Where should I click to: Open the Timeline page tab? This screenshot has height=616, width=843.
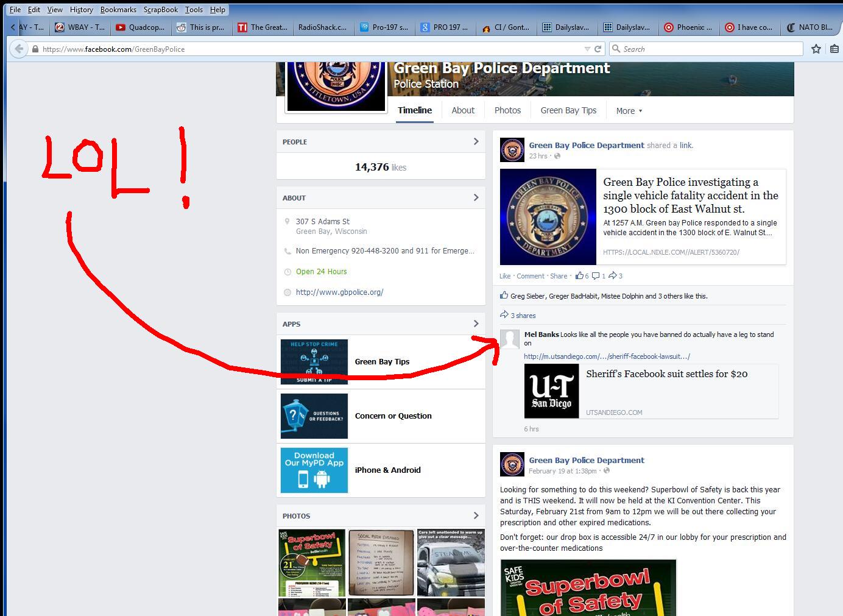[415, 110]
